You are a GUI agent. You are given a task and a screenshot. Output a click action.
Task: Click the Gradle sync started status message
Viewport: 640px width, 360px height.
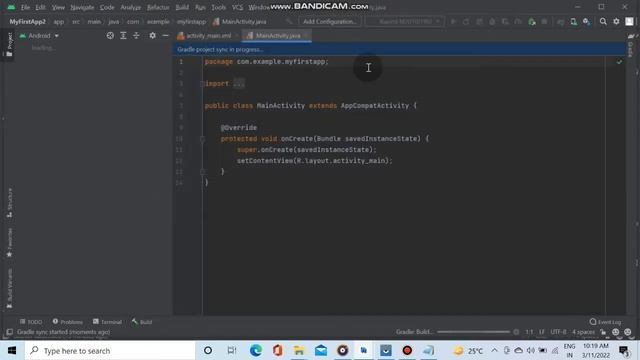[63, 332]
